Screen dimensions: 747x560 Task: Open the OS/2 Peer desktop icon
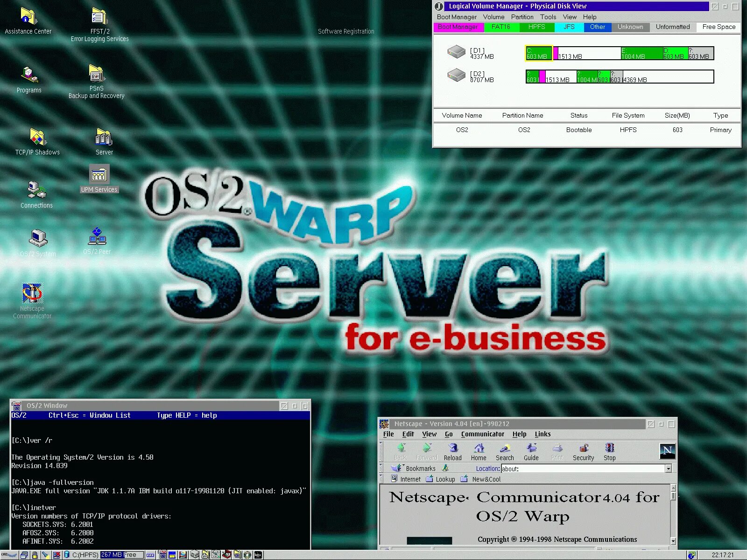(x=97, y=241)
